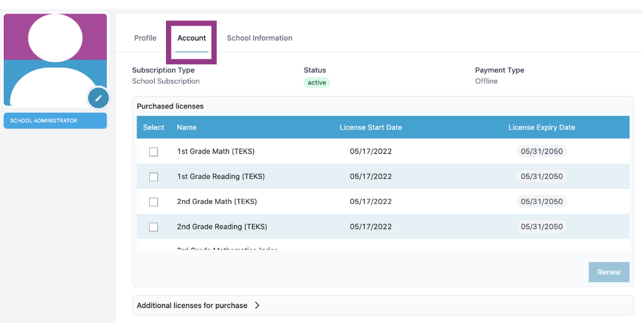Screen dimensions: 644x323
Task: Click the License Expiry Date header
Action: tap(542, 127)
